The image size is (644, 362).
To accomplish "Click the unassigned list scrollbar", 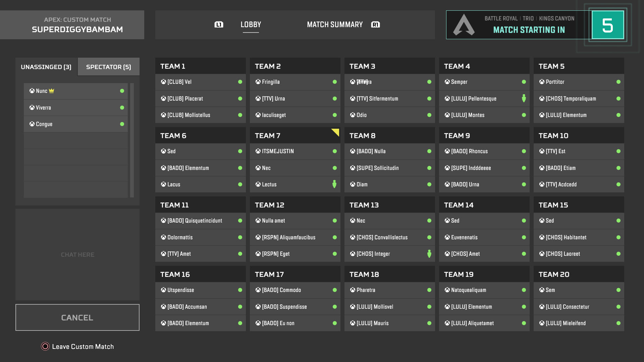I will click(132, 140).
